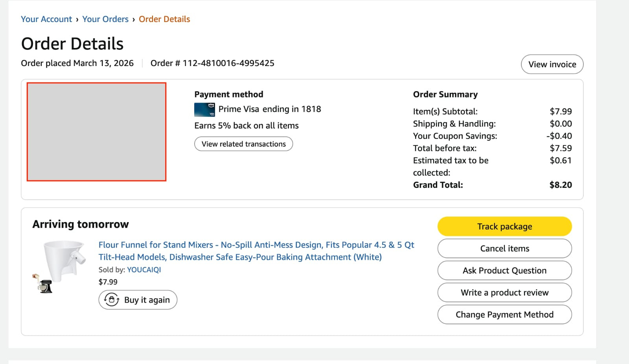
Task: Click the Buy it again button
Action: tap(138, 300)
